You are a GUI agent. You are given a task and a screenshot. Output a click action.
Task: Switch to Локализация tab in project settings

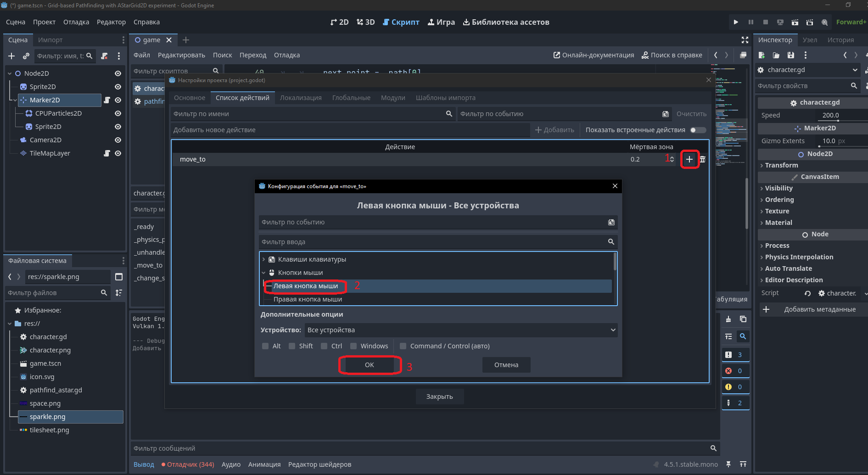[301, 98]
